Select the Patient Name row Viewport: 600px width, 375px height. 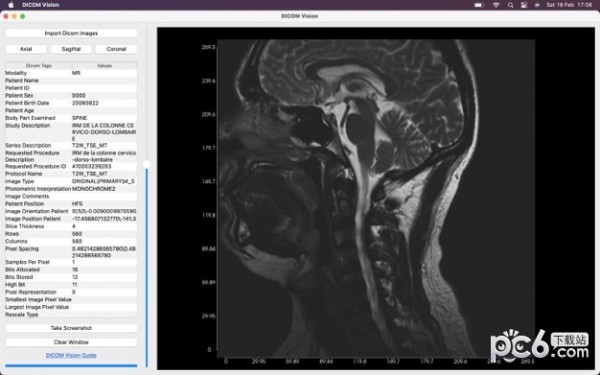(71, 81)
